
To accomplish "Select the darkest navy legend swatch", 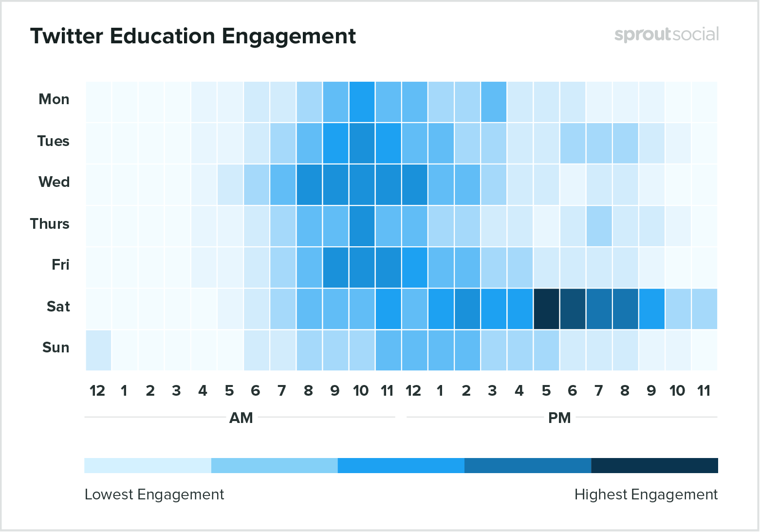I will pos(654,465).
